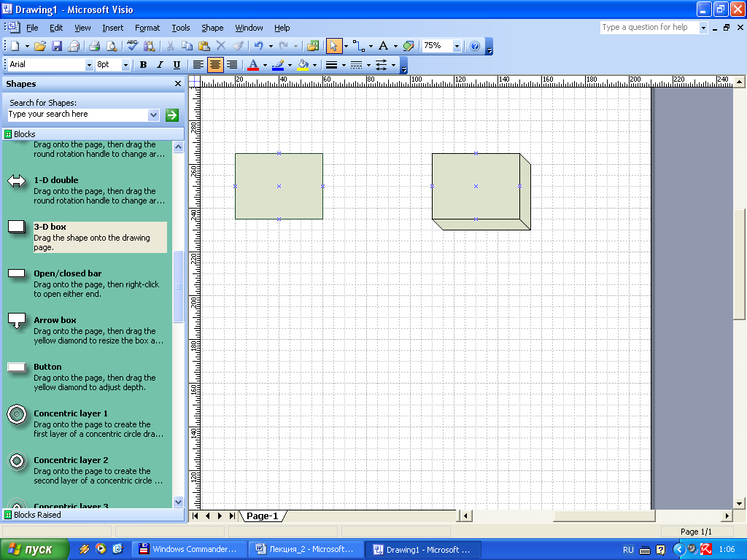Click the Copy icon
Screen dimensions: 747x560
tap(187, 46)
